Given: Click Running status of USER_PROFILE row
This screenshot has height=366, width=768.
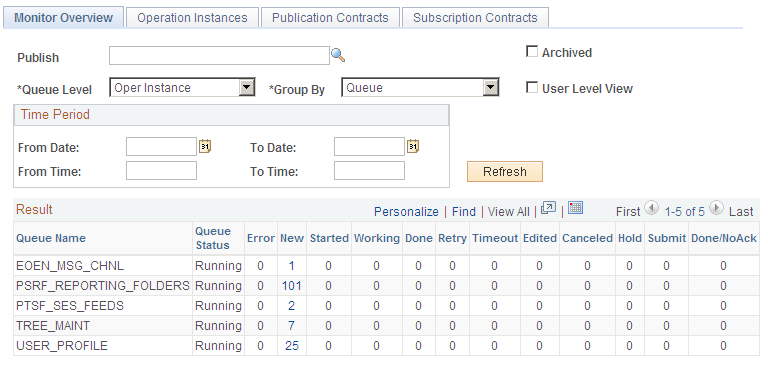Looking at the screenshot, I should tap(218, 346).
